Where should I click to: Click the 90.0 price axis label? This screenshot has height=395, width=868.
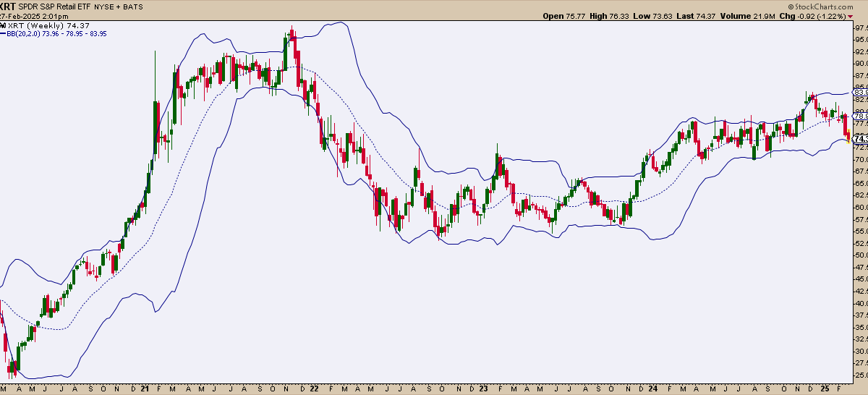pyautogui.click(x=861, y=64)
